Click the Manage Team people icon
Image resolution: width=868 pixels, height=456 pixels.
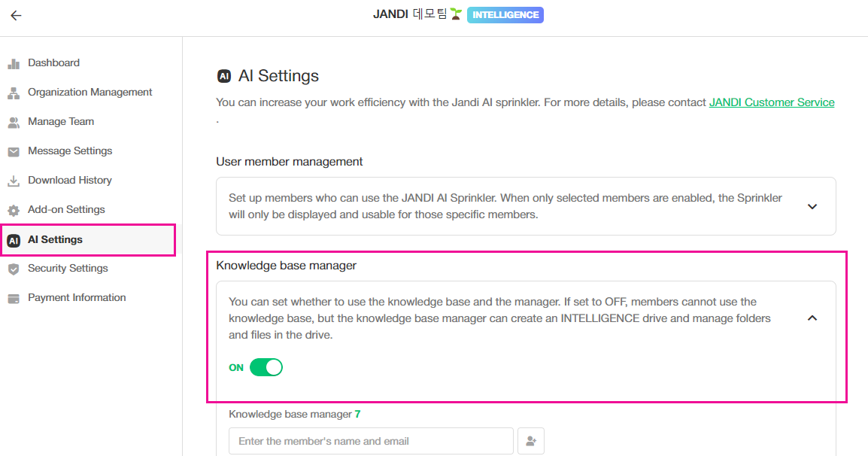pyautogui.click(x=14, y=122)
